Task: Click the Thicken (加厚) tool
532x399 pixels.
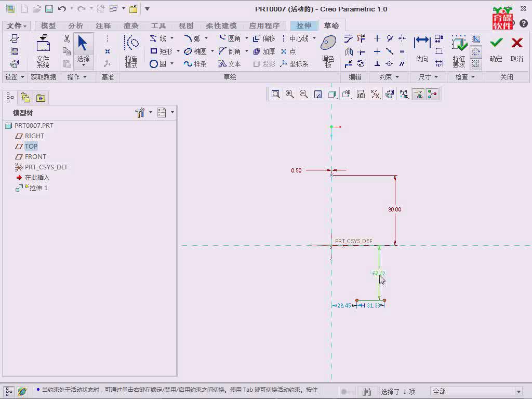Action: [264, 51]
